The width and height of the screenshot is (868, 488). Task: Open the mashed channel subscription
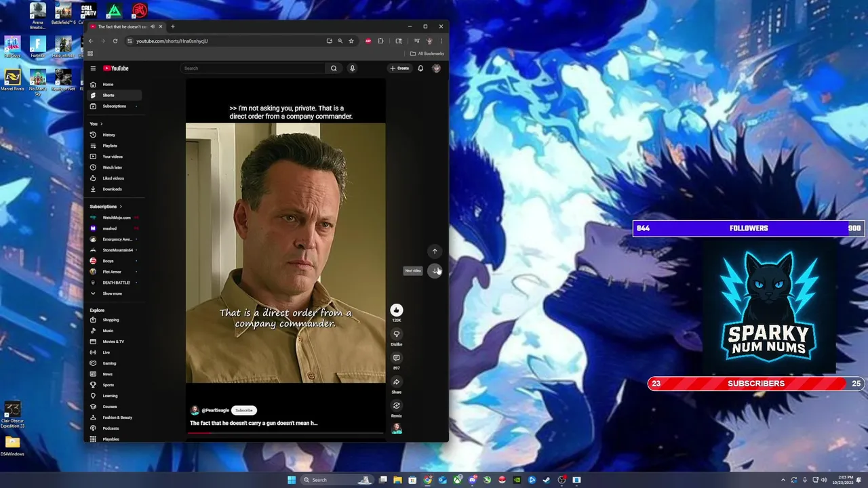tap(113, 228)
